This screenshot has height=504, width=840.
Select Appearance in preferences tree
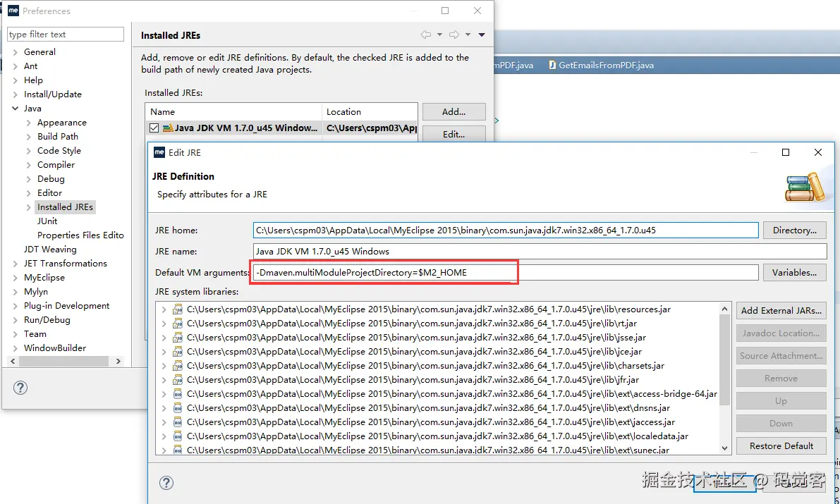pyautogui.click(x=61, y=123)
